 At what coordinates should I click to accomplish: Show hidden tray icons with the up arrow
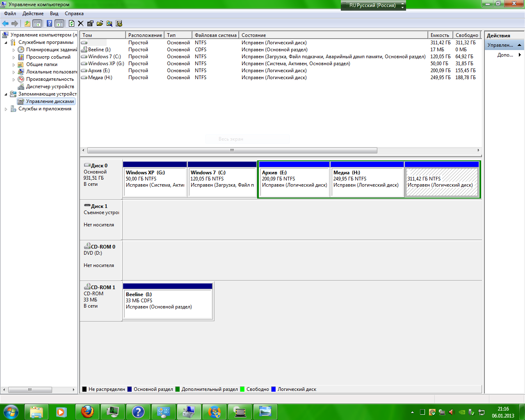(412, 412)
